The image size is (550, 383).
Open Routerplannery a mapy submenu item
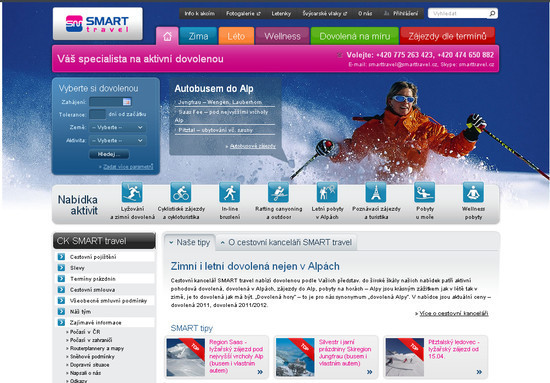97,348
